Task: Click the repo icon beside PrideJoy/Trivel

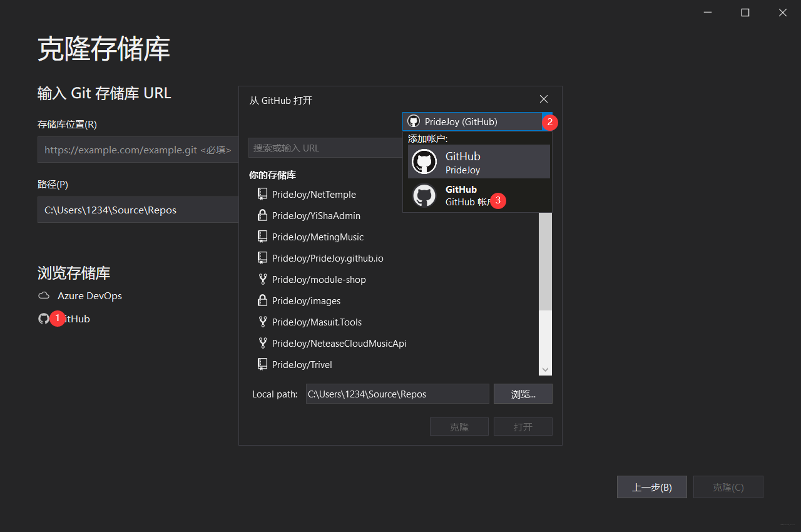Action: click(263, 364)
